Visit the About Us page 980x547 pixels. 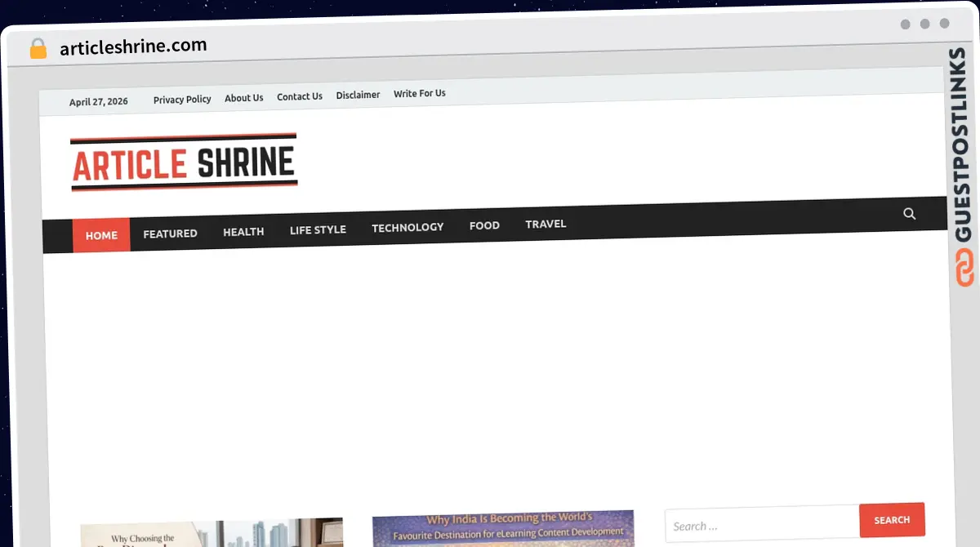coord(244,98)
